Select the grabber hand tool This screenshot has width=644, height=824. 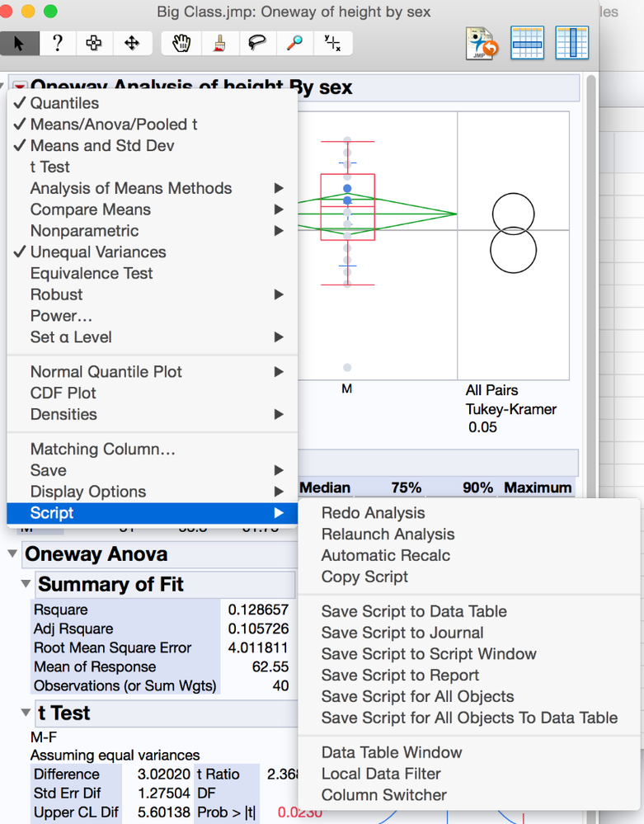tap(181, 43)
